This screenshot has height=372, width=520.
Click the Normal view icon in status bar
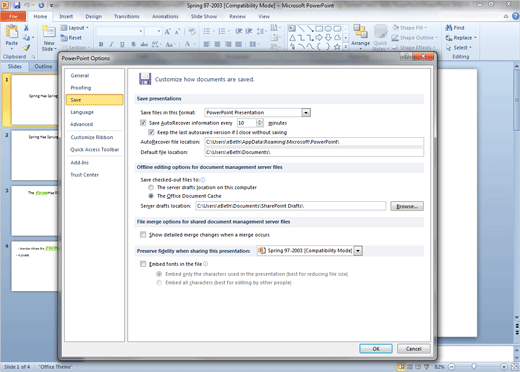tap(402, 367)
